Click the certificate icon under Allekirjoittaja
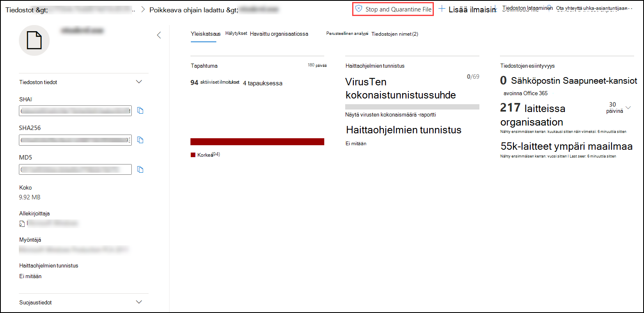 click(22, 224)
